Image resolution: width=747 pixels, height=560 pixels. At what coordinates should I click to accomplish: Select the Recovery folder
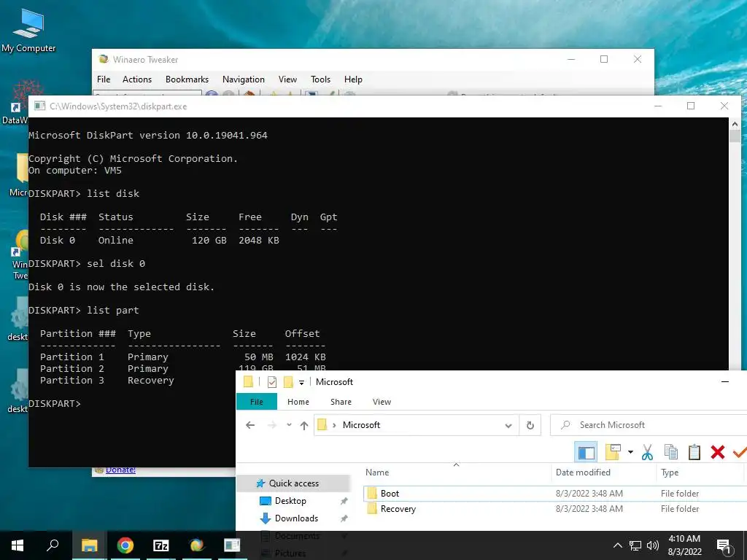pyautogui.click(x=398, y=509)
